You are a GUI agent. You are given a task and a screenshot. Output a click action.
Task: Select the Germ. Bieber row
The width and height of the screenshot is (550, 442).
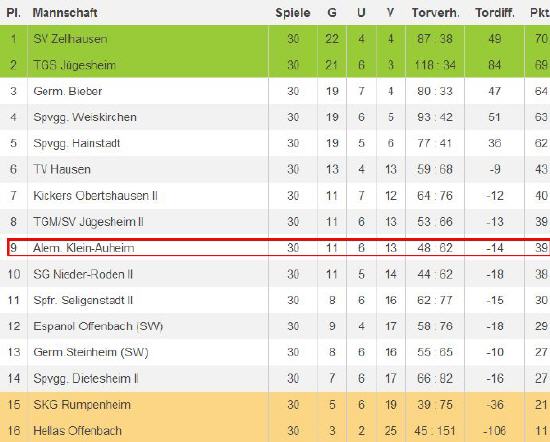click(x=275, y=91)
